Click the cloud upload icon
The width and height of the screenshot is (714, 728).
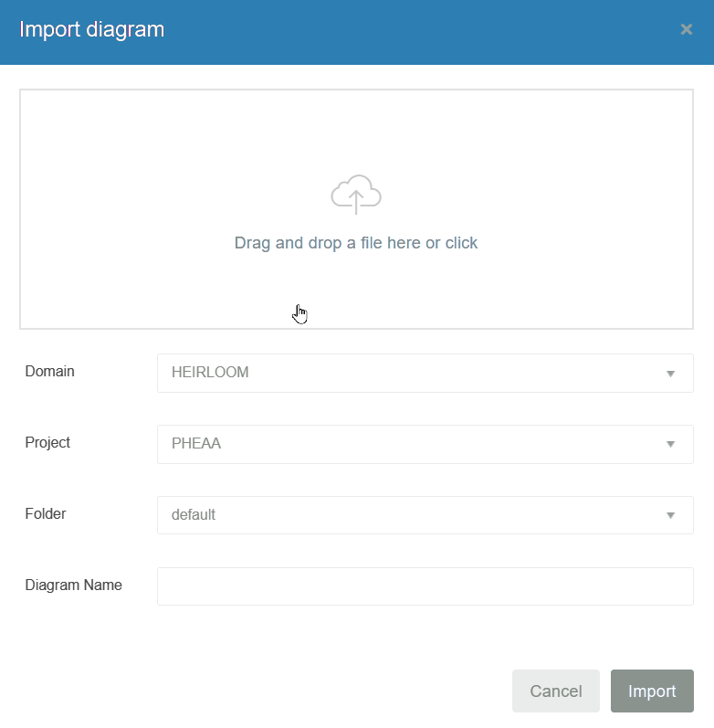(356, 194)
